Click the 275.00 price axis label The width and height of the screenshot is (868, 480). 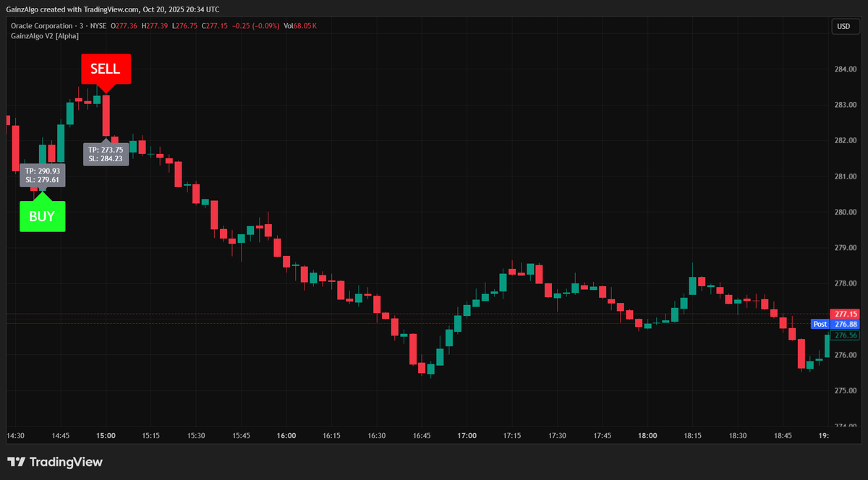[x=846, y=390]
